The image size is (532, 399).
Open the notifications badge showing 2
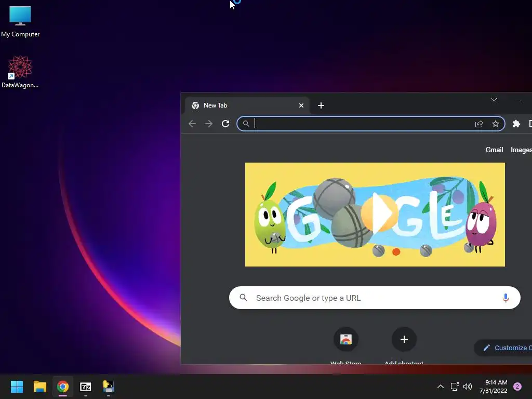click(517, 387)
